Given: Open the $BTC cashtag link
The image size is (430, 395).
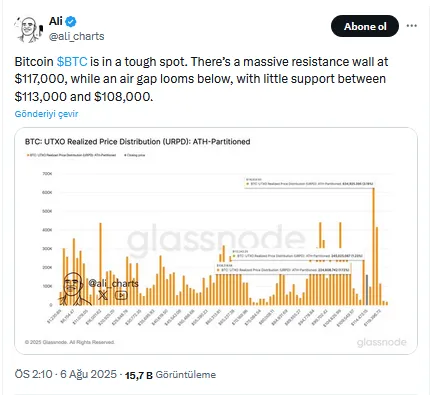Looking at the screenshot, I should click(x=72, y=62).
